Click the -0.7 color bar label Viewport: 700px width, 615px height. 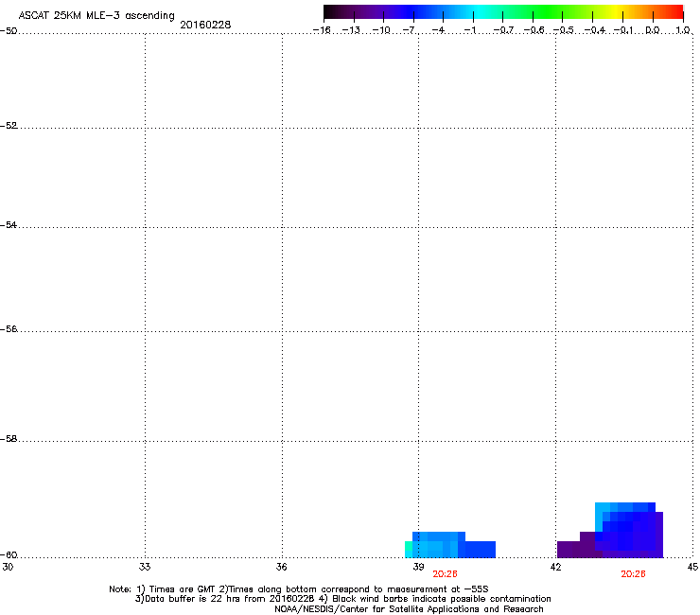tap(503, 30)
